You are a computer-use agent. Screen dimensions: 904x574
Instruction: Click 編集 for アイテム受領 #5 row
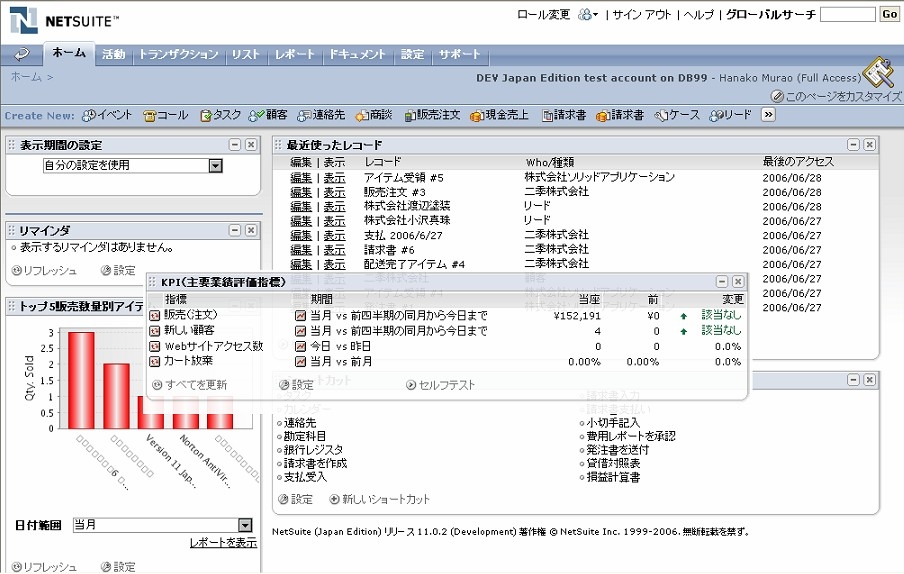[301, 178]
